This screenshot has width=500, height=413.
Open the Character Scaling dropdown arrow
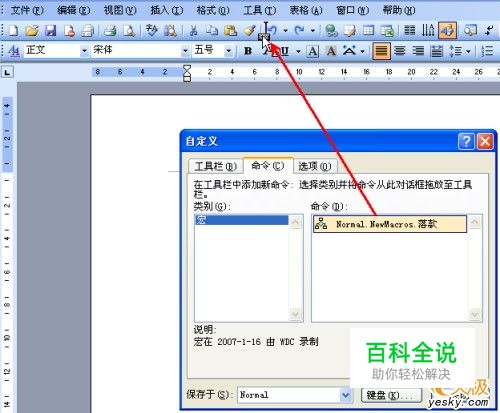[x=362, y=51]
